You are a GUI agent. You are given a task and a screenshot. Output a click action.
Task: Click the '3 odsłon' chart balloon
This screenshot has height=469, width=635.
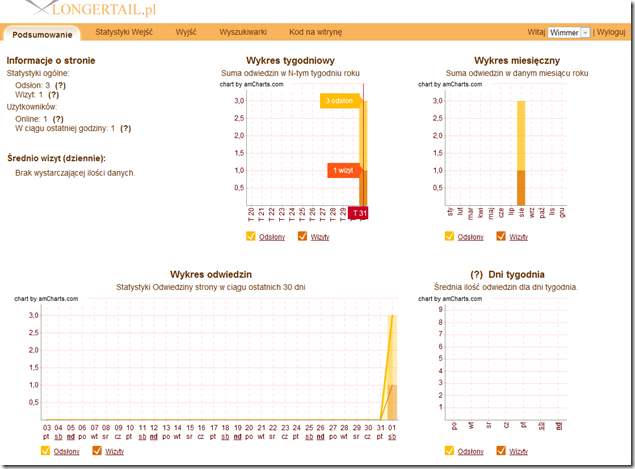[x=339, y=101]
